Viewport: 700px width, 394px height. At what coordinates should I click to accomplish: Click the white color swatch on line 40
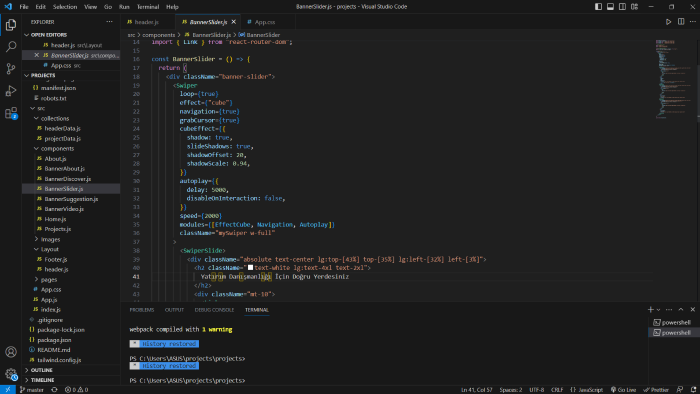click(250, 268)
